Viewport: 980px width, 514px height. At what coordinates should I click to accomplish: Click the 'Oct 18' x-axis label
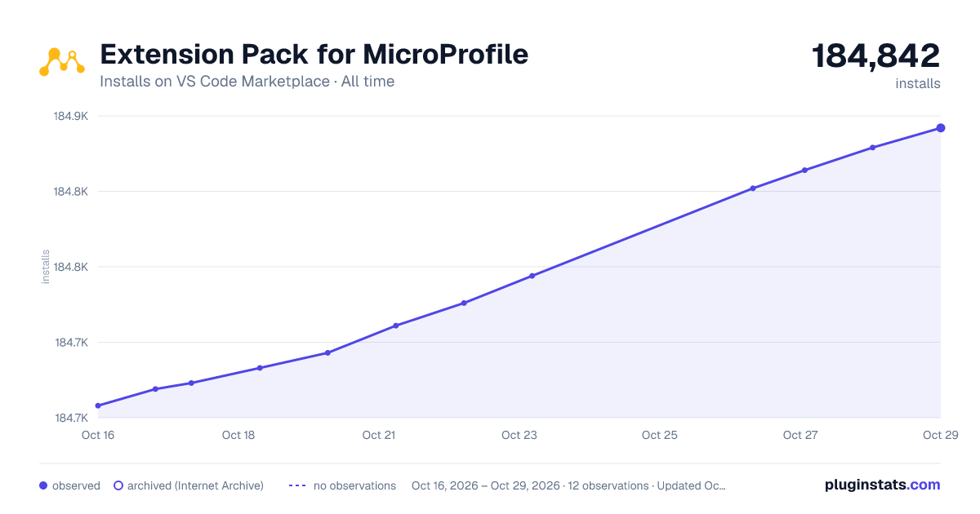click(x=238, y=435)
